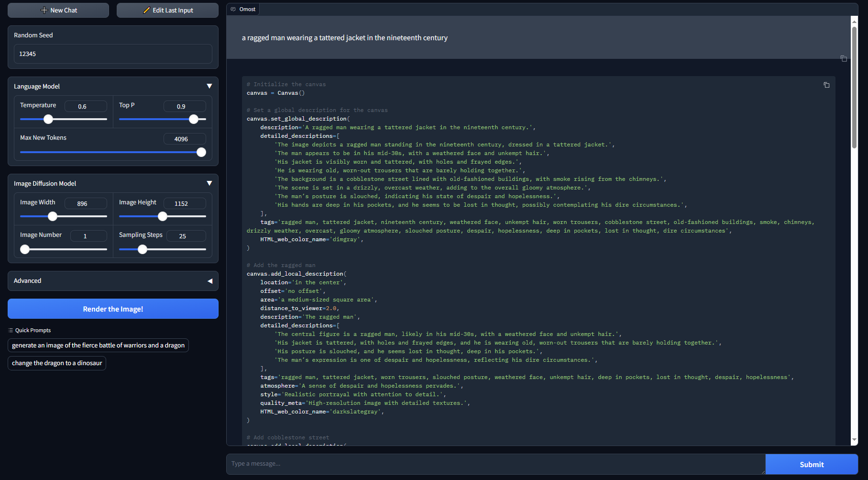The image size is (868, 480).
Task: Expand the Advanced settings section
Action: pyautogui.click(x=210, y=281)
